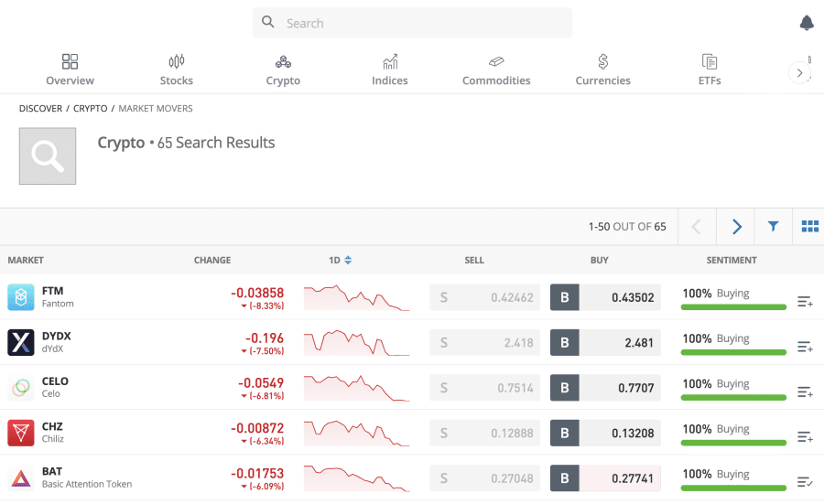Sell CHZ at 0.12888
The image size is (824, 504).
click(484, 434)
